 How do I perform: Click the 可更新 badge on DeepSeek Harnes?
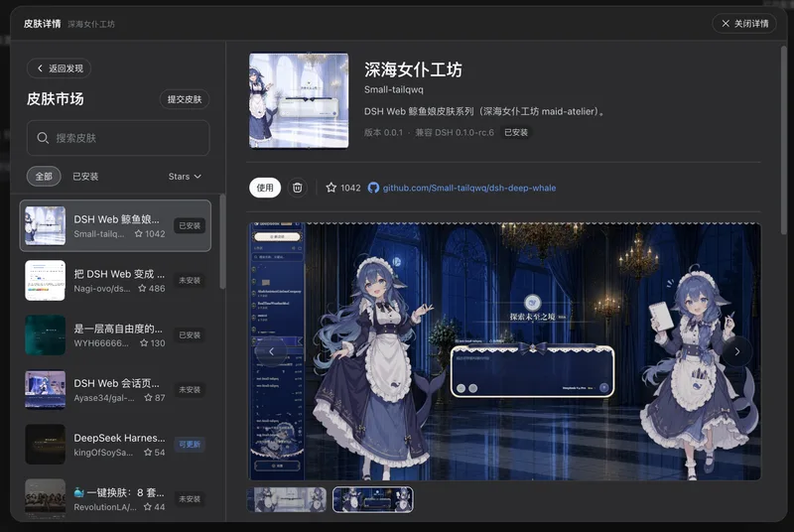190,444
